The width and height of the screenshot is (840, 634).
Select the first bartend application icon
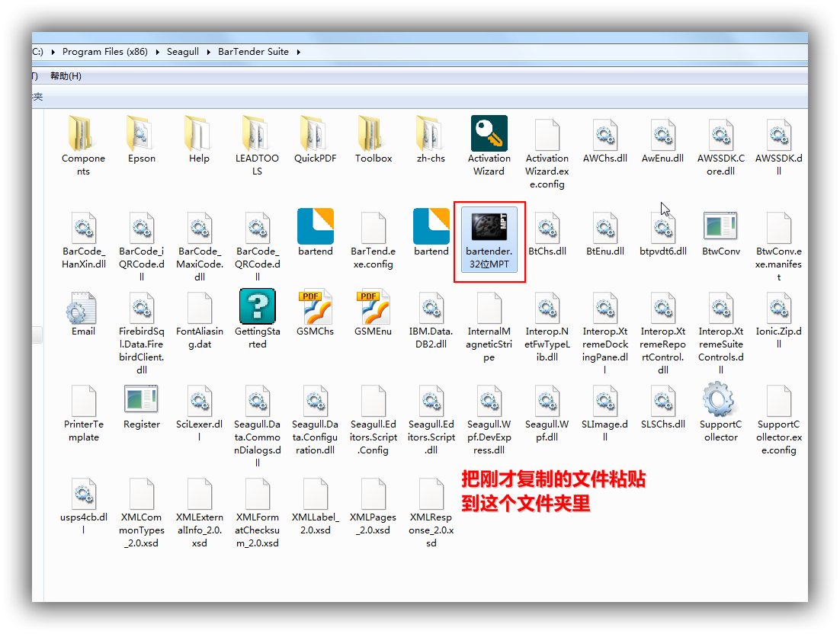tap(315, 226)
